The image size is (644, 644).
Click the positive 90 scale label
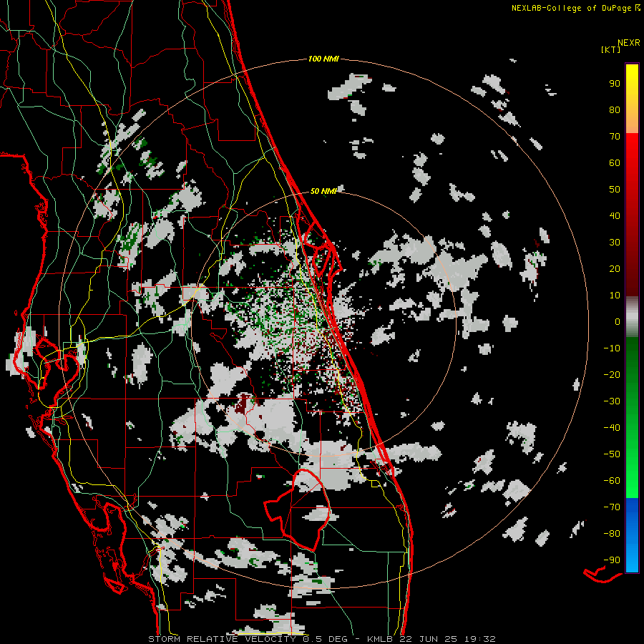coord(615,84)
